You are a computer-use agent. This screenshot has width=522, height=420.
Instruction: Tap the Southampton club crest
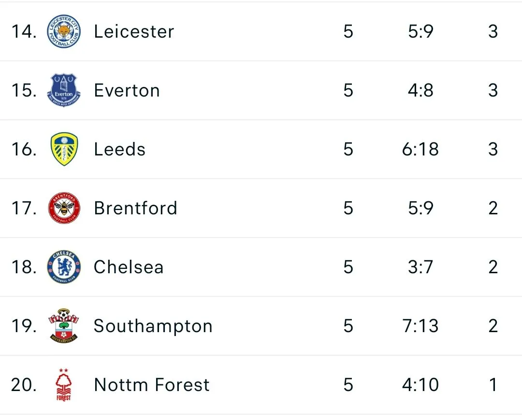64,326
